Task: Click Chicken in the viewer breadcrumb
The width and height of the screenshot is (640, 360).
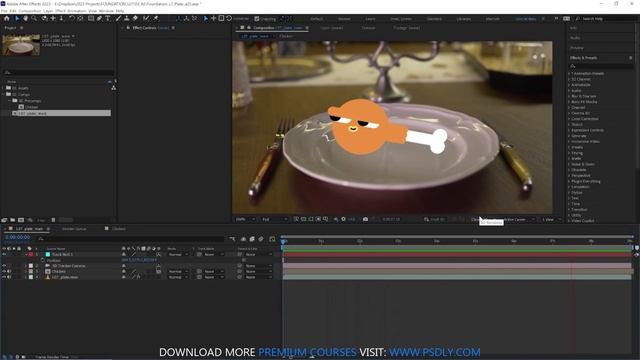Action: 286,36
